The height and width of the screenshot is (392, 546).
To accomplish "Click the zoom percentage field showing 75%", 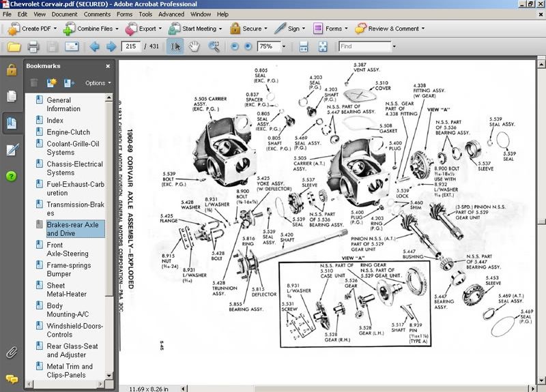I will pos(268,46).
